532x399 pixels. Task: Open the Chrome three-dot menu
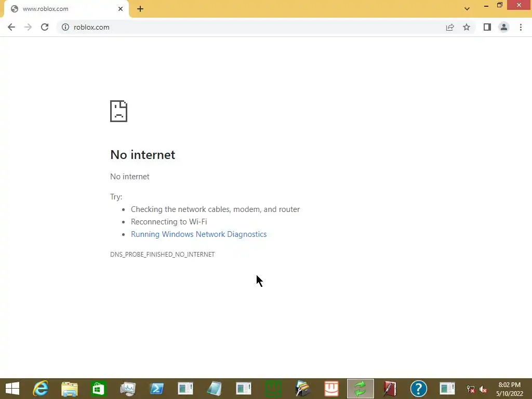click(x=521, y=27)
